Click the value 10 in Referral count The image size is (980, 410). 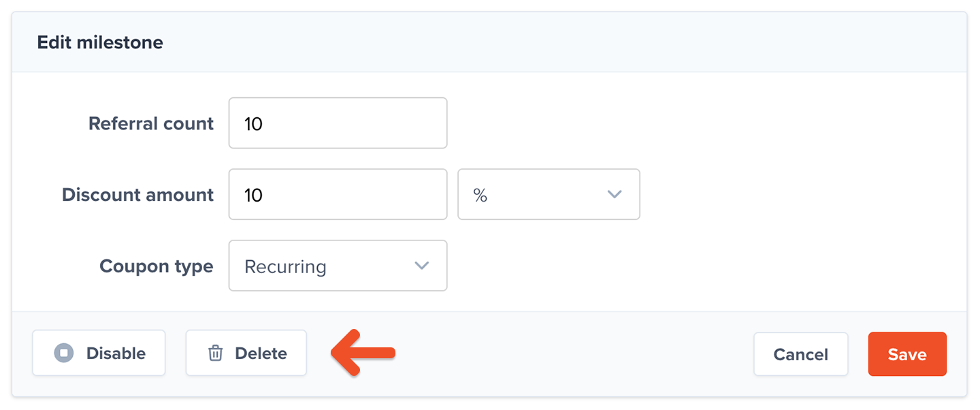[x=253, y=124]
